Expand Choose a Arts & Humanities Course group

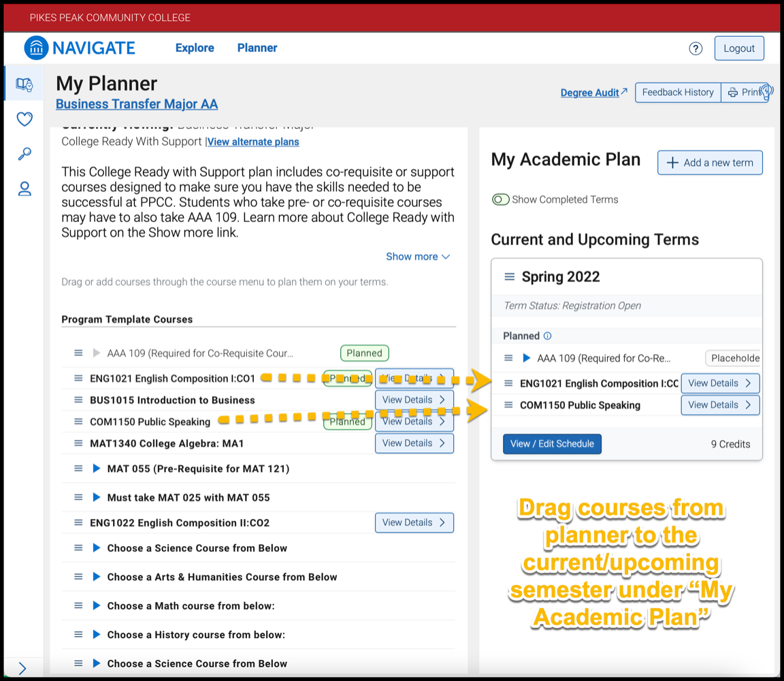[x=97, y=577]
